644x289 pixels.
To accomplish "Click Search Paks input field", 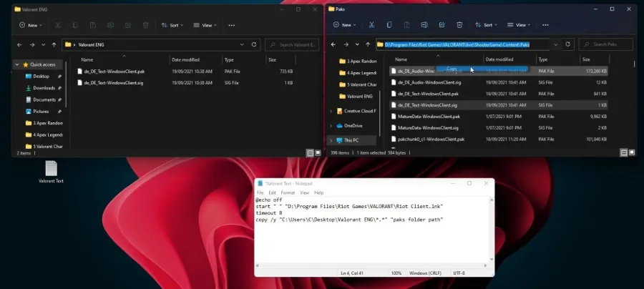I will (x=606, y=44).
